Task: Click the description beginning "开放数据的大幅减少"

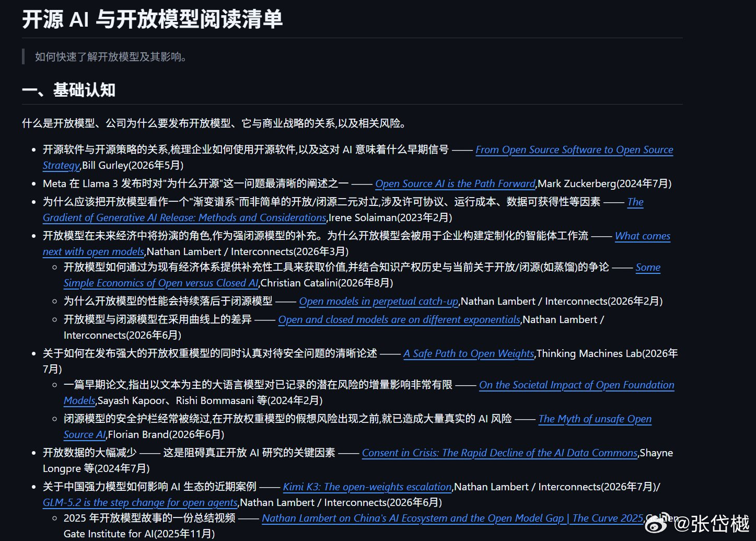Action: pyautogui.click(x=189, y=453)
